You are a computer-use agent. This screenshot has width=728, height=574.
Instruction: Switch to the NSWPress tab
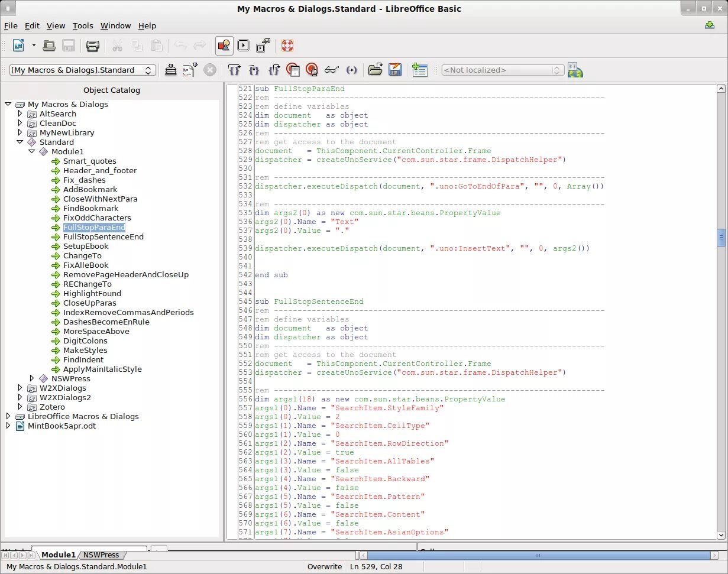click(102, 554)
